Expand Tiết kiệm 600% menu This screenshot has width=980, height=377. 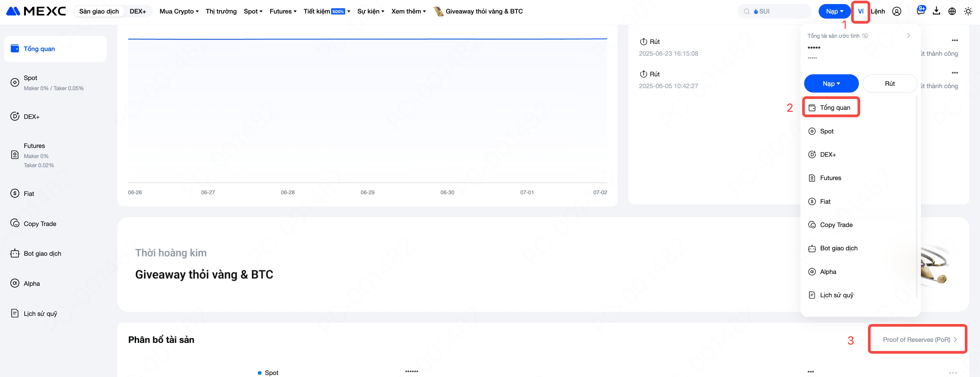(327, 11)
